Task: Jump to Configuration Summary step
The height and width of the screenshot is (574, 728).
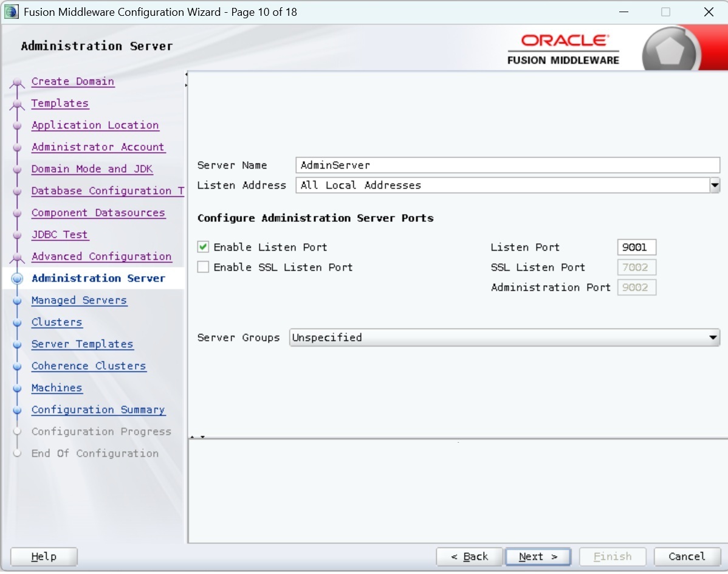Action: tap(98, 410)
